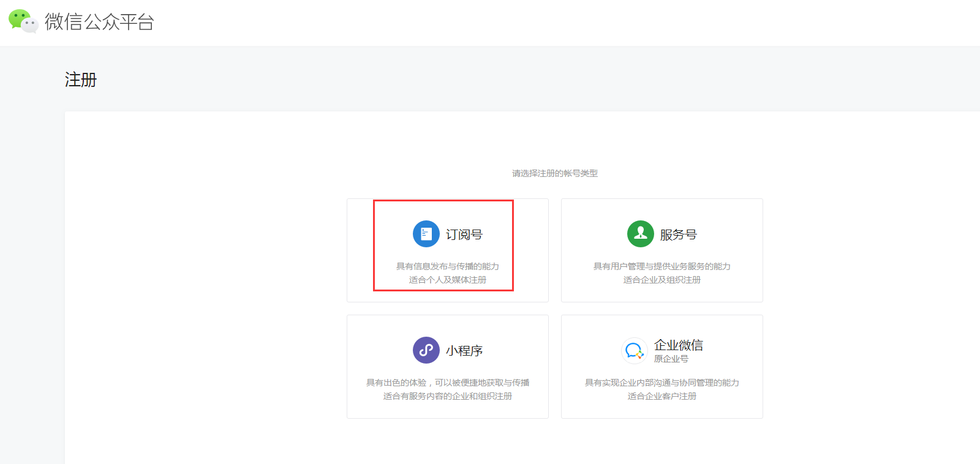
Task: Click text 具有实现企业内部沟通与协同管理的能力
Action: [662, 383]
